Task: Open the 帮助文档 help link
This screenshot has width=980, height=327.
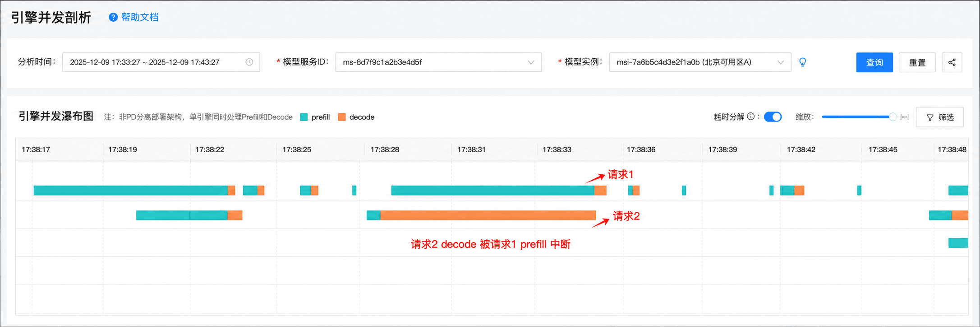Action: (x=140, y=17)
